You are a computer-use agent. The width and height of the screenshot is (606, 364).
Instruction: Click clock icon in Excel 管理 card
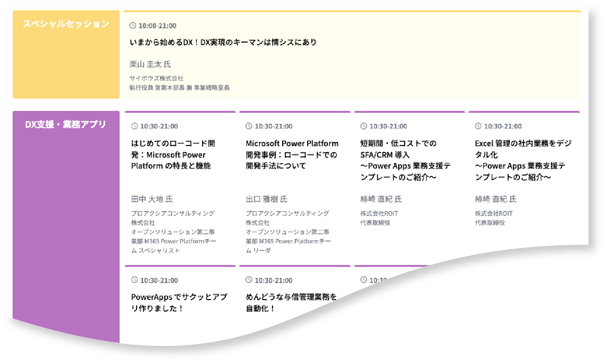click(478, 126)
